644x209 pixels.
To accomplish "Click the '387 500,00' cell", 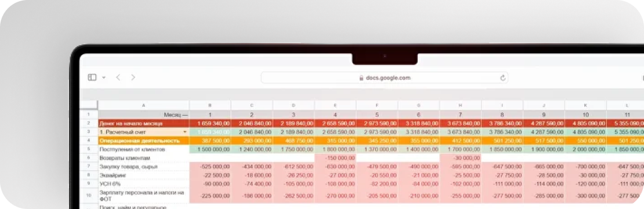I will tap(210, 141).
